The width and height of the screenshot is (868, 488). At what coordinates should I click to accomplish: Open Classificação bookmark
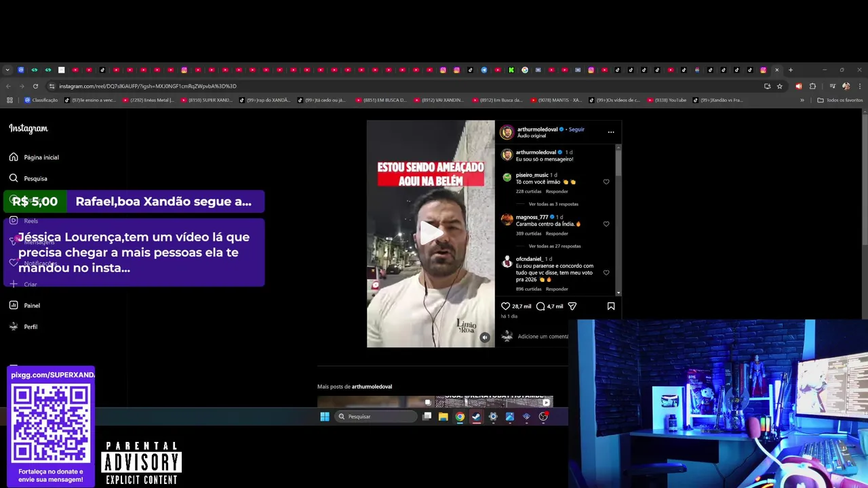pos(41,100)
